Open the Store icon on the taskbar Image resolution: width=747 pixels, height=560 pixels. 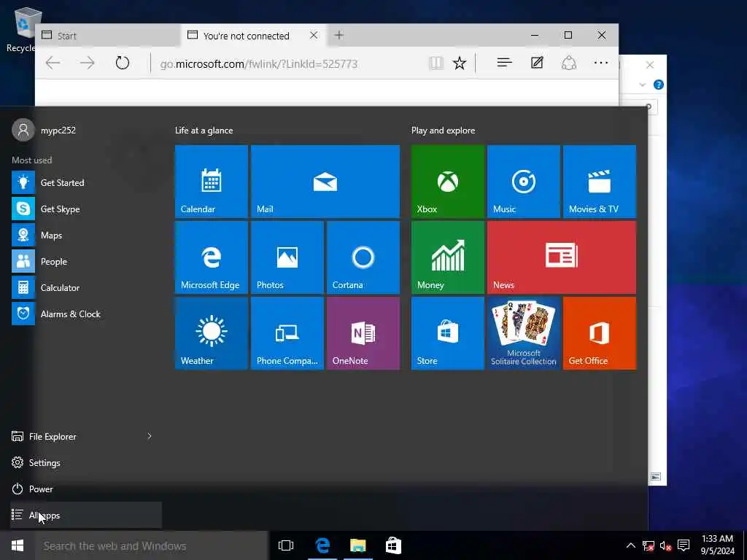tap(393, 545)
